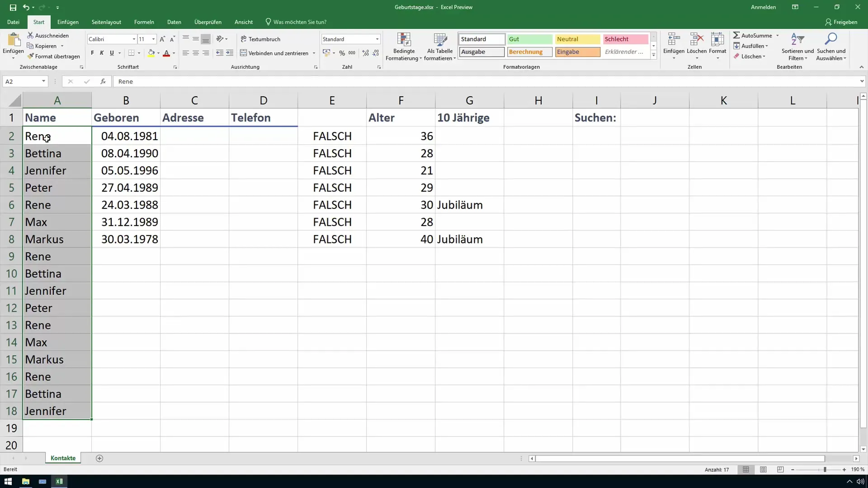Expand cell styles gallery arrow

point(653,55)
